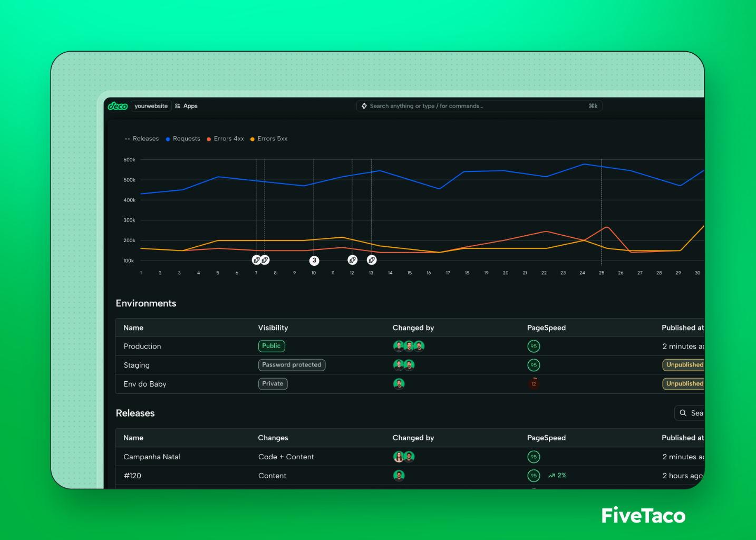Viewport: 756px width, 540px height.
Task: Click release #120 PageSpeed 95 score
Action: click(x=534, y=476)
